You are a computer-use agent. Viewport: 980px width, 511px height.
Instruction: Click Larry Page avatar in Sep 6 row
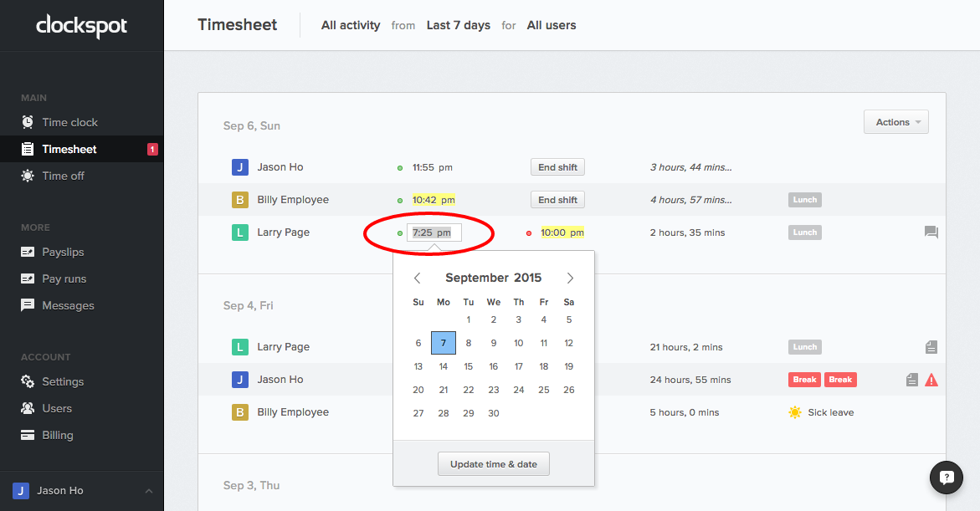(240, 233)
